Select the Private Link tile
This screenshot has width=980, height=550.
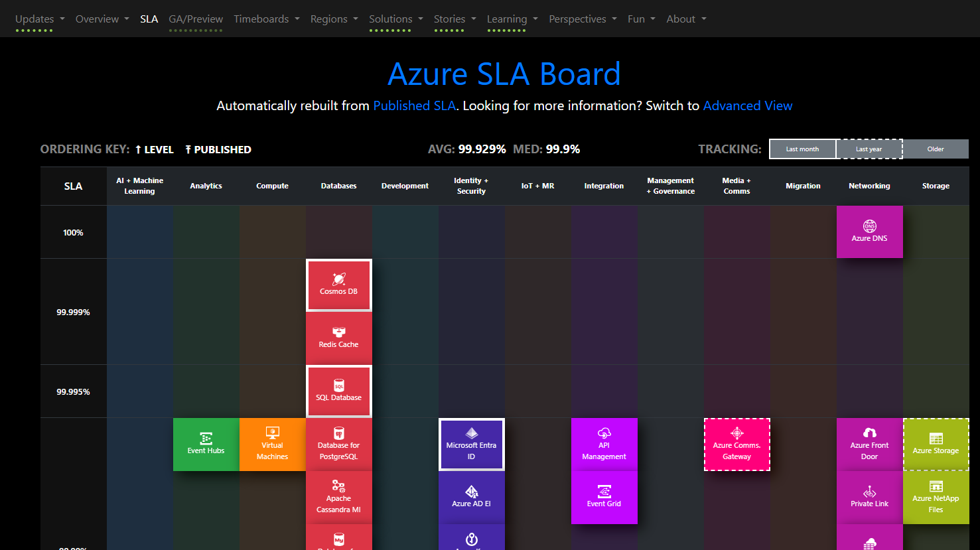click(x=869, y=498)
